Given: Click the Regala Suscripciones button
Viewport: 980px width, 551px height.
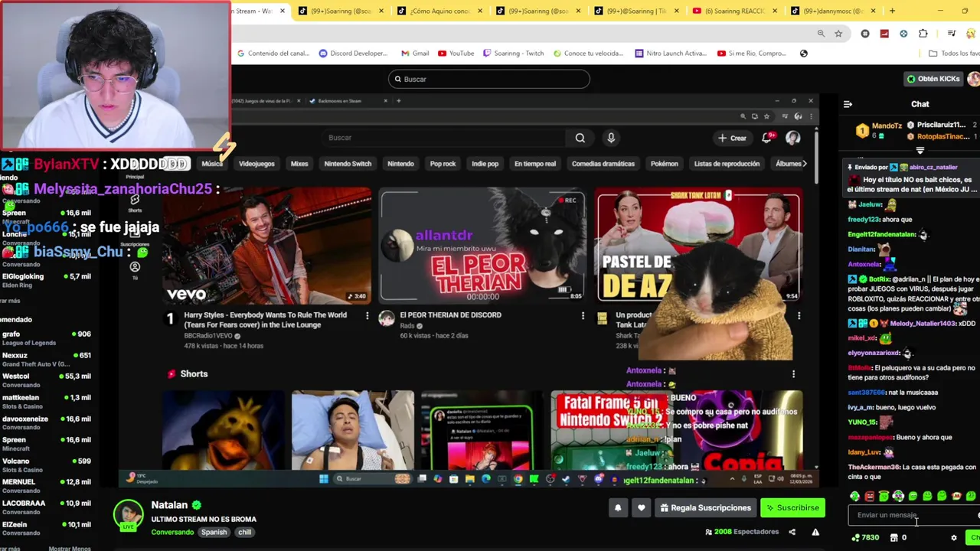Looking at the screenshot, I should (705, 507).
